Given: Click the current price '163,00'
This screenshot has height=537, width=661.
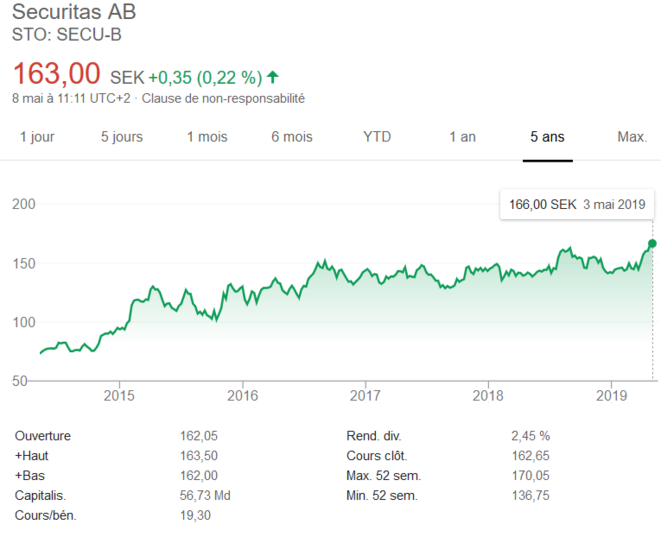Looking at the screenshot, I should (x=56, y=74).
